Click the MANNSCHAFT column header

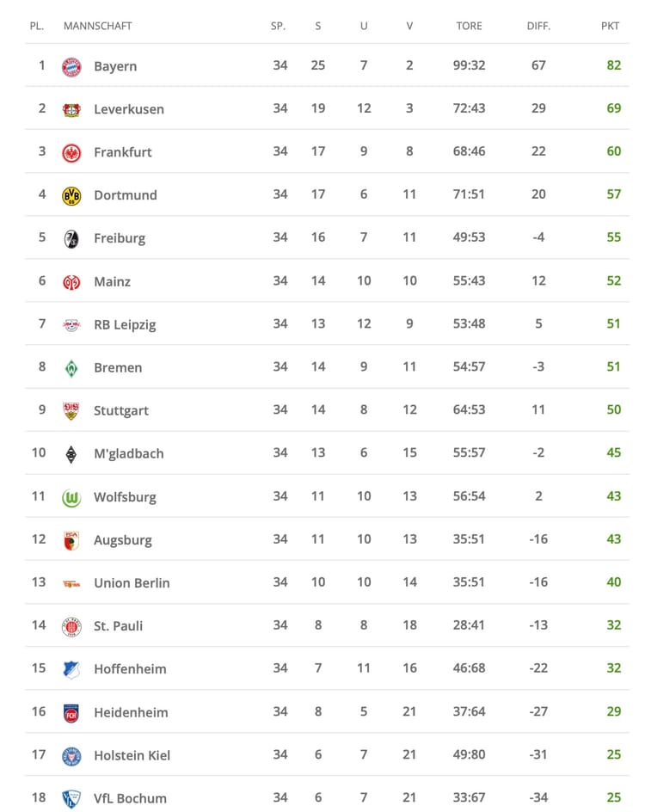click(98, 26)
